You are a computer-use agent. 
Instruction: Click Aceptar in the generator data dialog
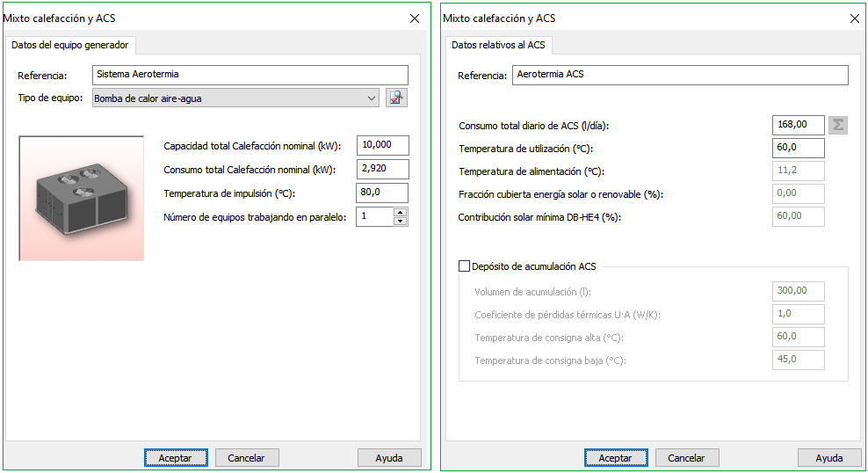click(176, 458)
